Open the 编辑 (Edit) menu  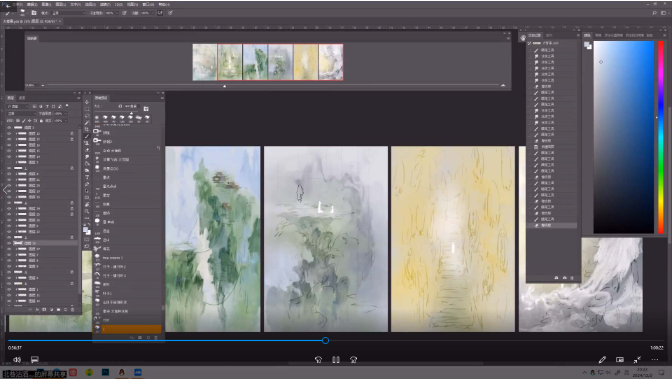[x=32, y=4]
